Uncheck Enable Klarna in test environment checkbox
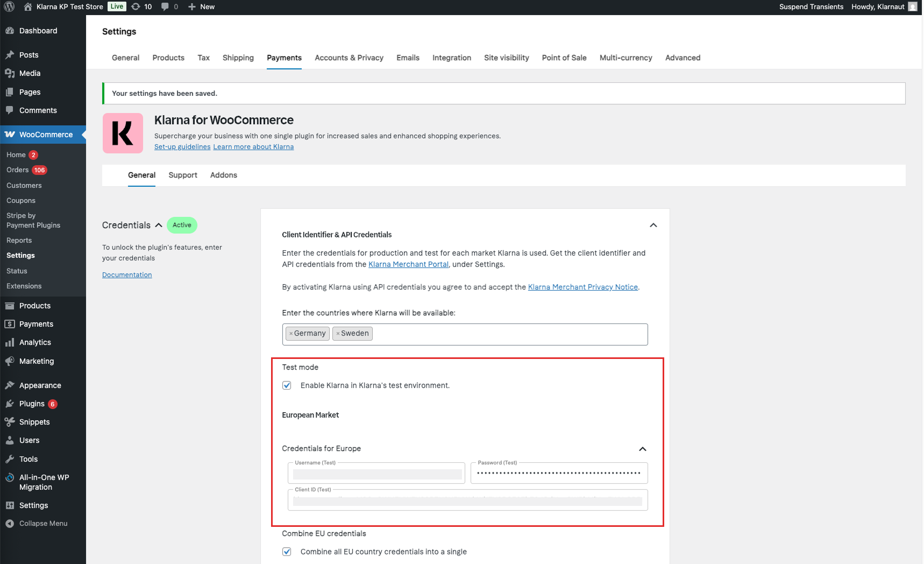 point(287,385)
